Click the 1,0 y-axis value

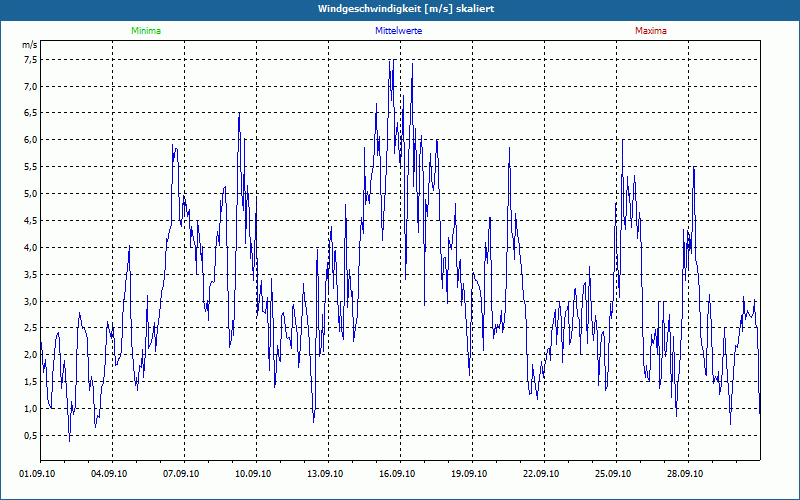click(x=31, y=408)
